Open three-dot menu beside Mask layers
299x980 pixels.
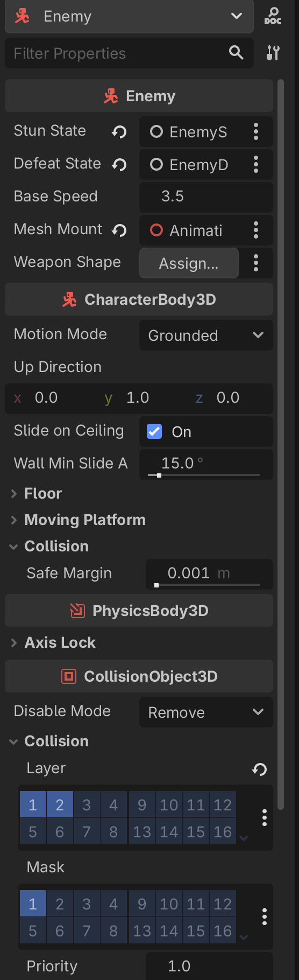pos(264,916)
